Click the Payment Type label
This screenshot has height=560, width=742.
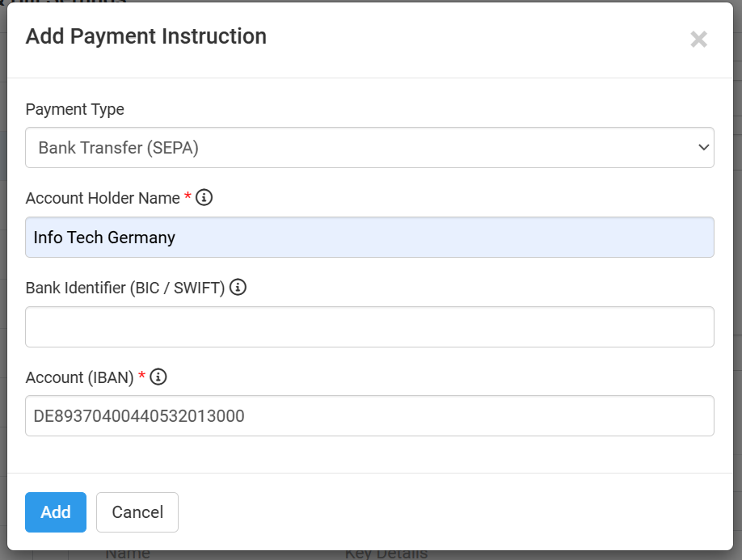click(x=75, y=109)
